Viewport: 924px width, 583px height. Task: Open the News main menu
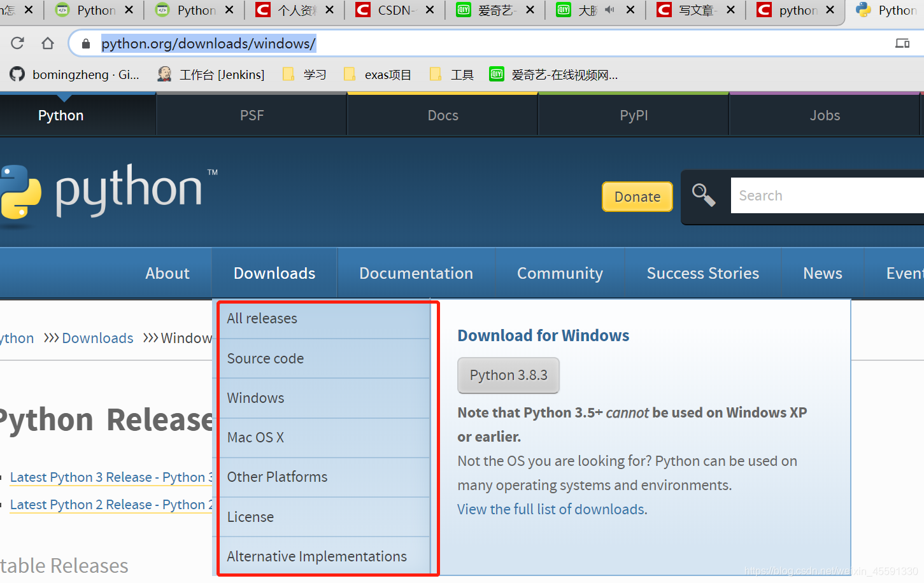pos(823,273)
